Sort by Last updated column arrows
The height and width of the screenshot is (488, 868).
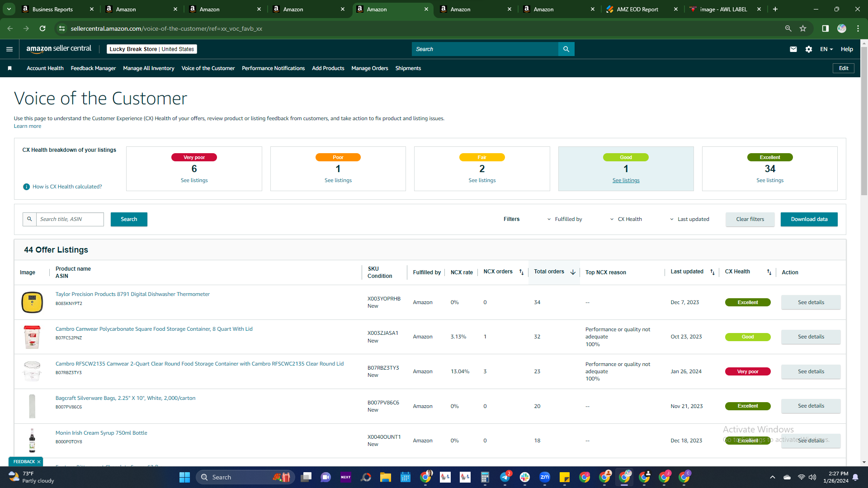(x=712, y=272)
